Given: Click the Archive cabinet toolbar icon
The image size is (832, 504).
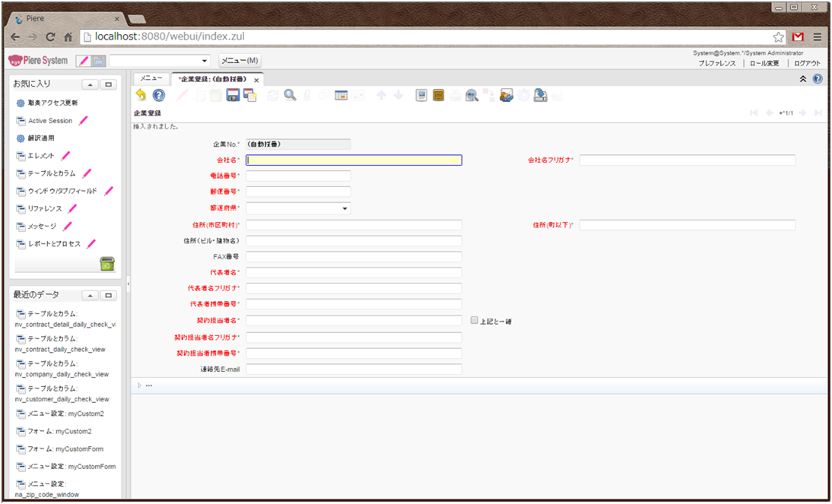Looking at the screenshot, I should click(x=438, y=96).
